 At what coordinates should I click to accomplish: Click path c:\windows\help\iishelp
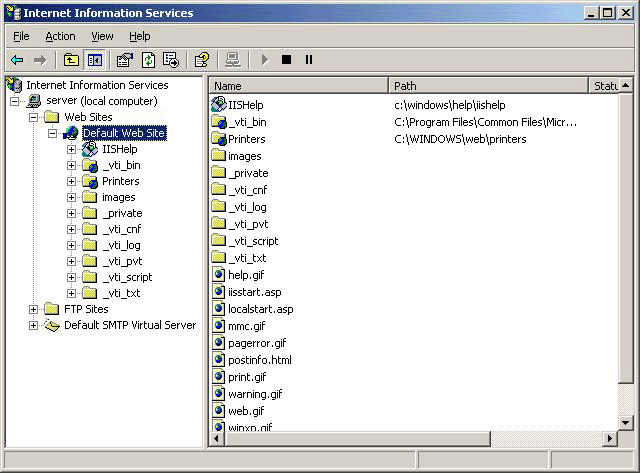450,105
